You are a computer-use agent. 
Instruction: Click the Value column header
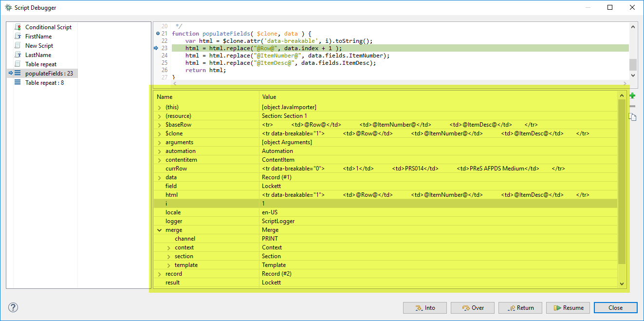point(269,97)
